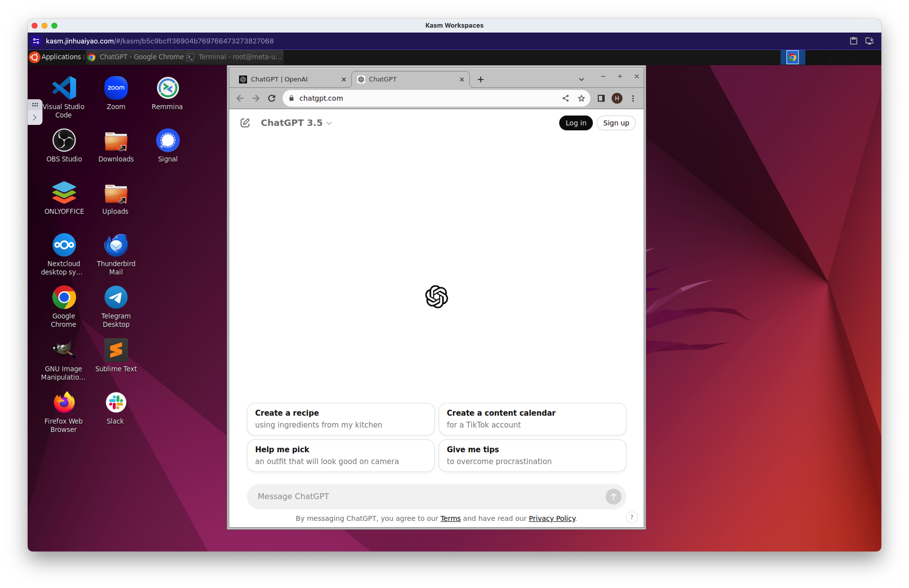This screenshot has width=909, height=588.
Task: Click Kasm download screen icon in top bar
Action: click(x=869, y=41)
